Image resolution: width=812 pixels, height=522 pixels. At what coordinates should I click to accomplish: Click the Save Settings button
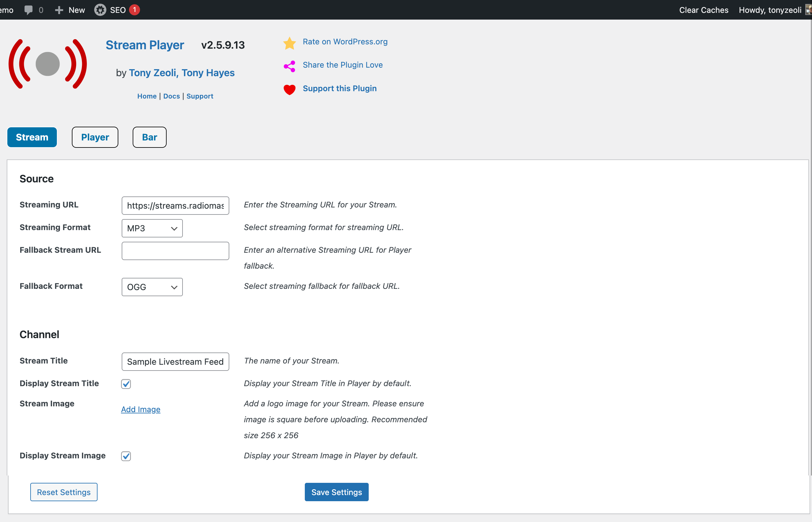click(337, 492)
